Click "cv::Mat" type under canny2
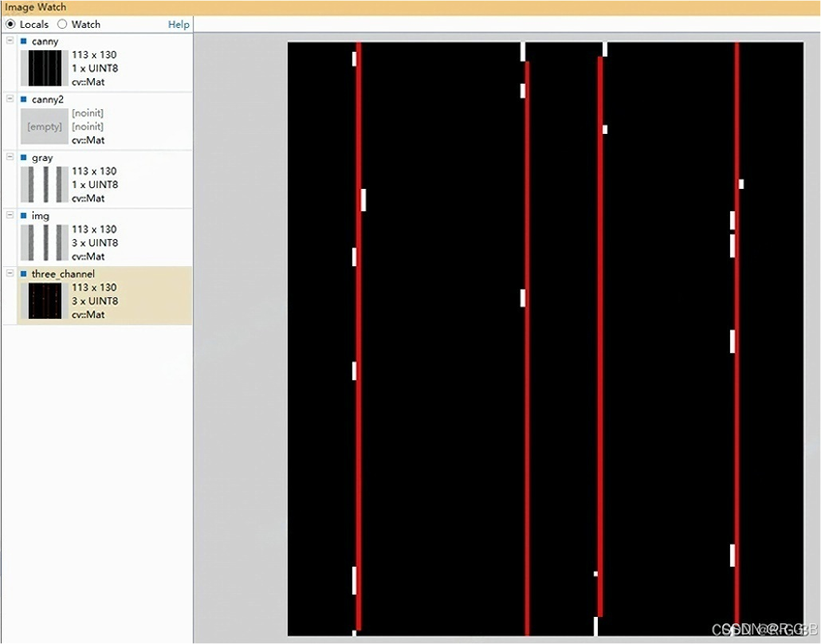The height and width of the screenshot is (644, 821). click(x=88, y=139)
